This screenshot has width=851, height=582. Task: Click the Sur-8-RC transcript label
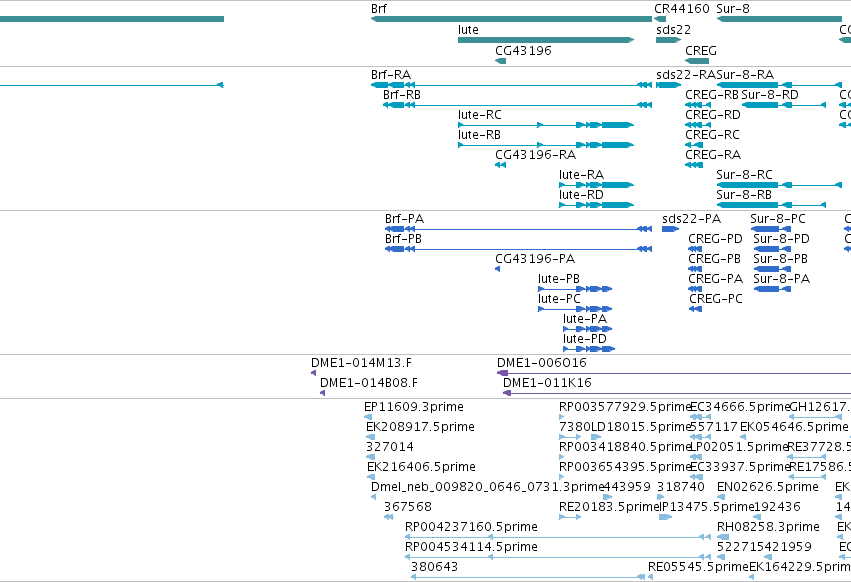[x=744, y=175]
